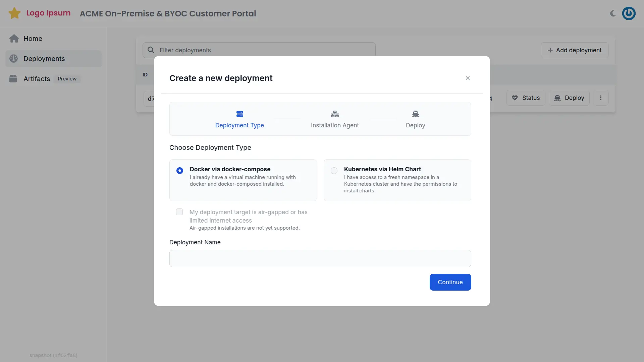Screen dimensions: 644x362
Task: Select Kubernetes via Helm Chart radio button
Action: click(334, 171)
